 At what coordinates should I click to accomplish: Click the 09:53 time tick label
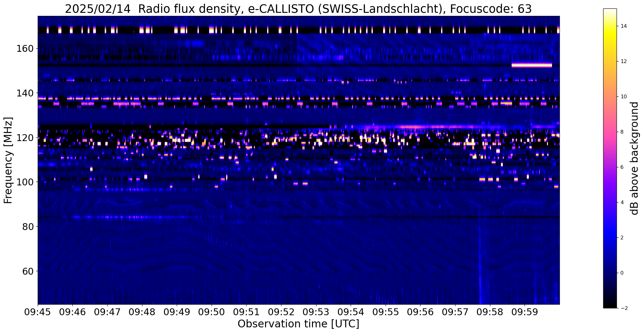click(316, 312)
